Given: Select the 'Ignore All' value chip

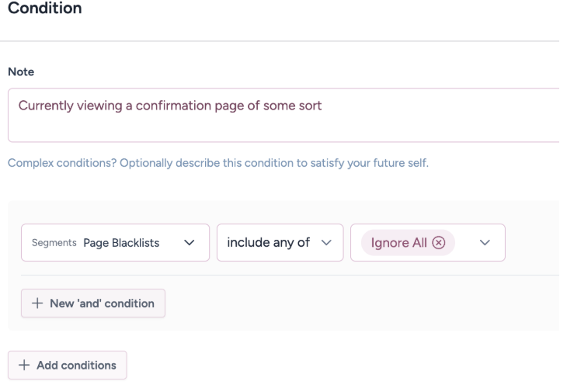Looking at the screenshot, I should point(402,243).
